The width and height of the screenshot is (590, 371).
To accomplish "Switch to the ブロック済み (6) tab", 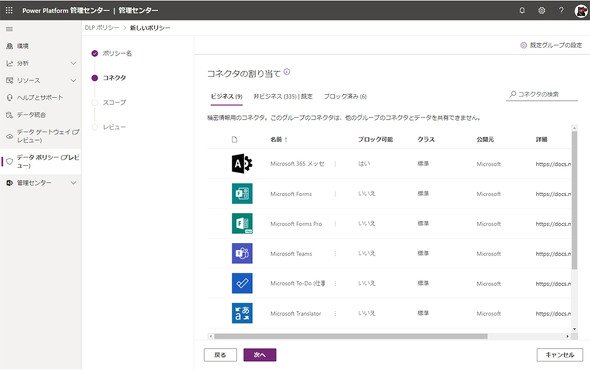I will click(345, 96).
